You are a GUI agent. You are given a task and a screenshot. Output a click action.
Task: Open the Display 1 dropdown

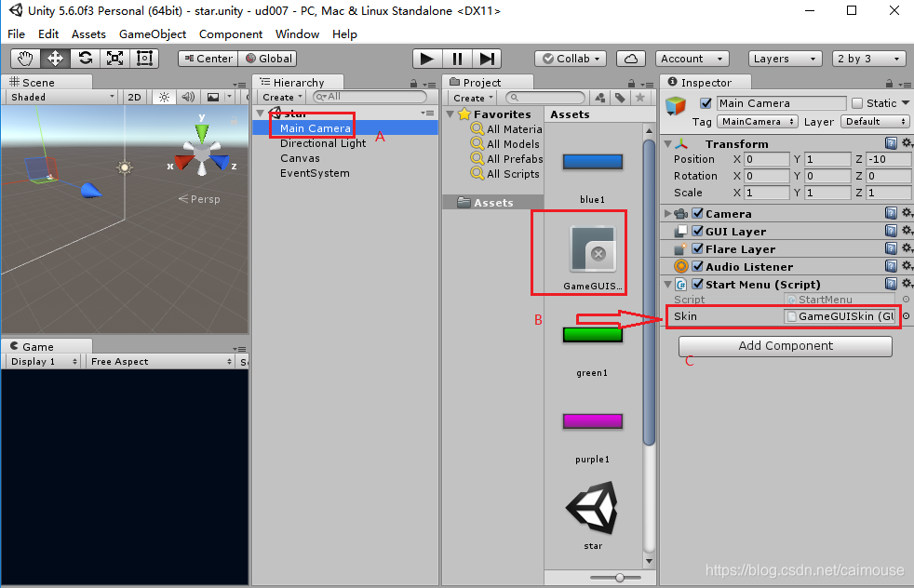43,361
